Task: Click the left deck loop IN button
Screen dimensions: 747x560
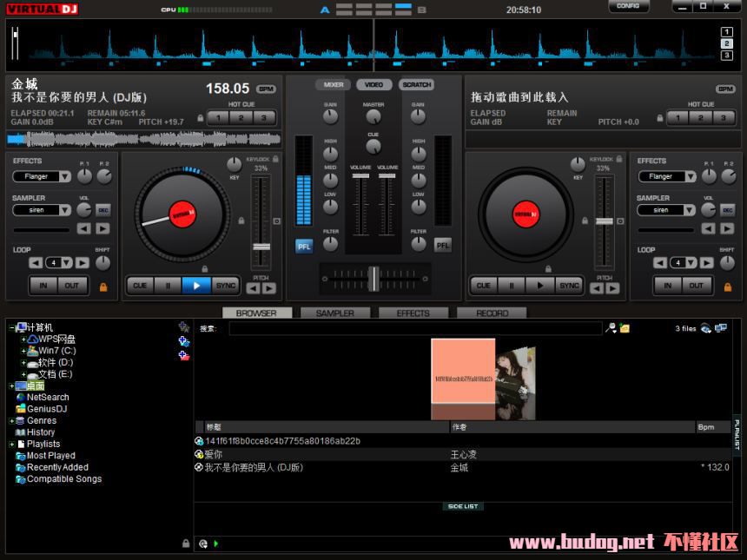Action: tap(44, 285)
